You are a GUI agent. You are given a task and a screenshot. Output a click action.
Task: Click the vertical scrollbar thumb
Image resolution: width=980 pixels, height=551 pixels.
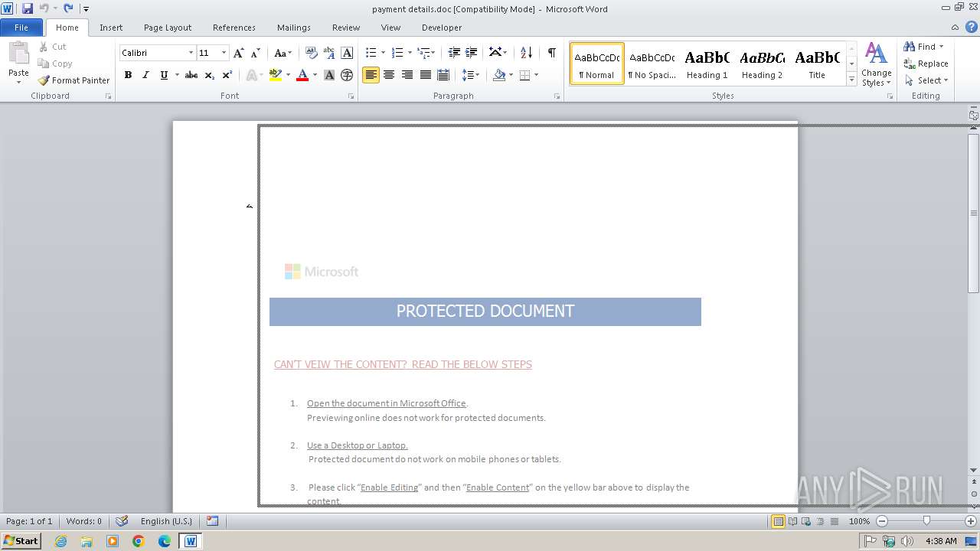(x=973, y=213)
